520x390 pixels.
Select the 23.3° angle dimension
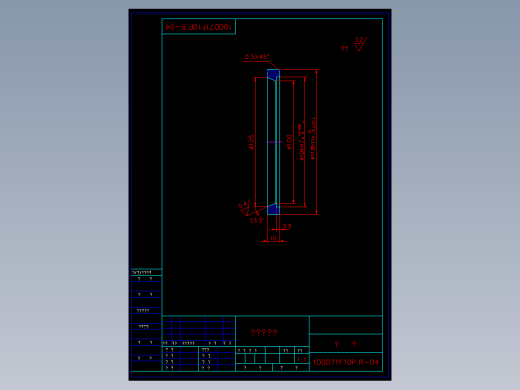tap(256, 220)
